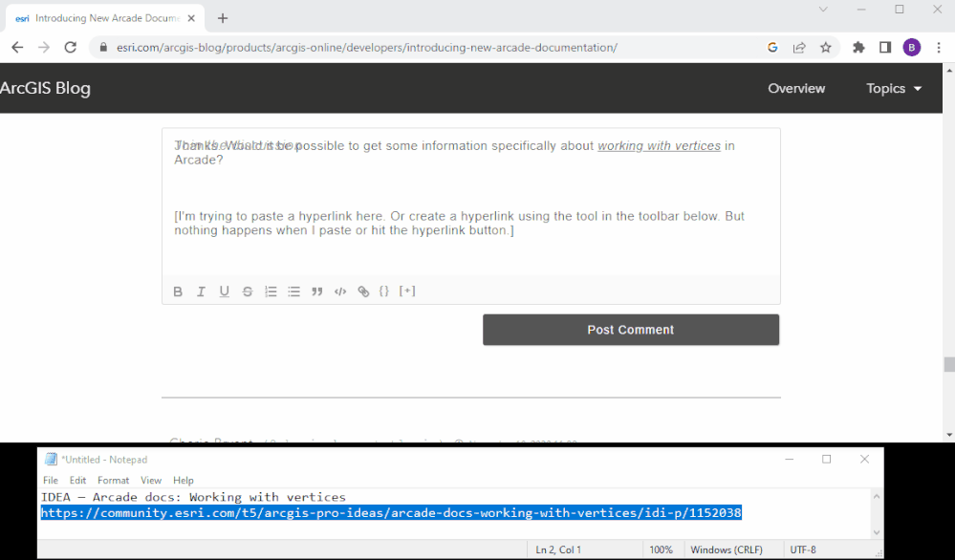Toggle underline formatting for the comment text
955x560 pixels.
(x=224, y=291)
